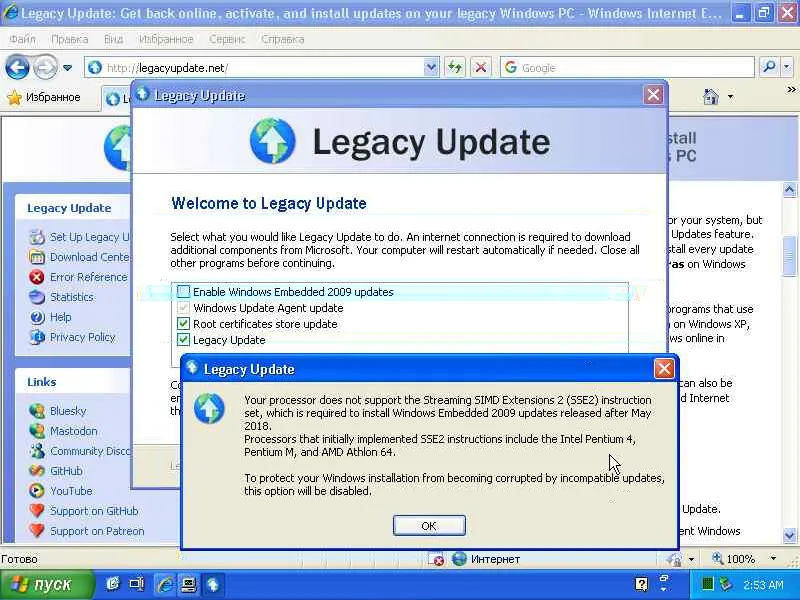Image resolution: width=800 pixels, height=600 pixels.
Task: Uncheck the Legacy Update checkbox
Action: (x=183, y=339)
